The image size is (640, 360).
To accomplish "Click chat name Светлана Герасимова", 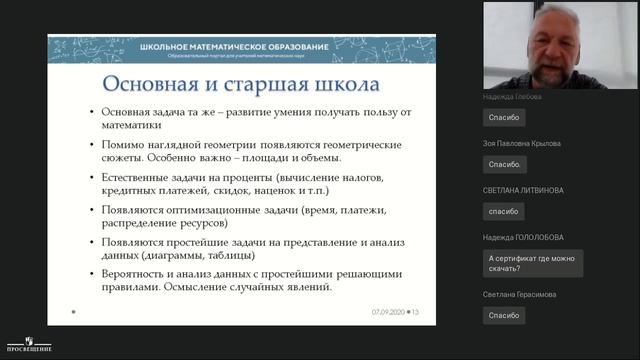I will [519, 294].
